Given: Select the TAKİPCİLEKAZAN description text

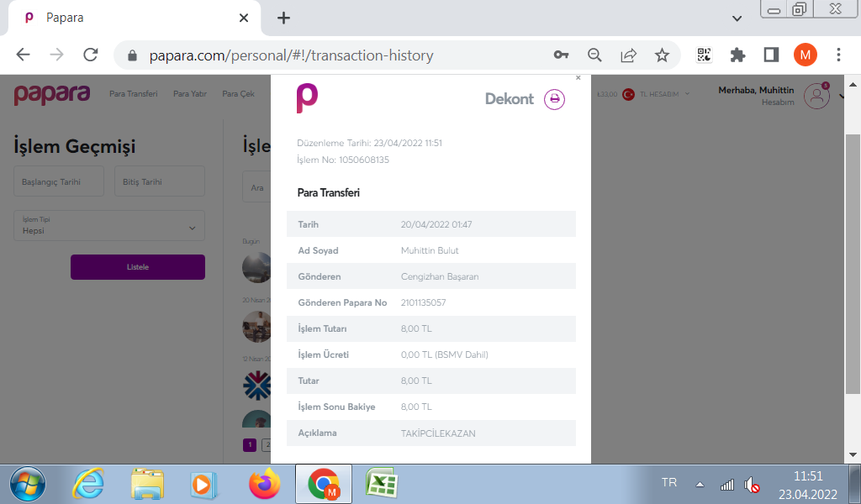Looking at the screenshot, I should 438,433.
